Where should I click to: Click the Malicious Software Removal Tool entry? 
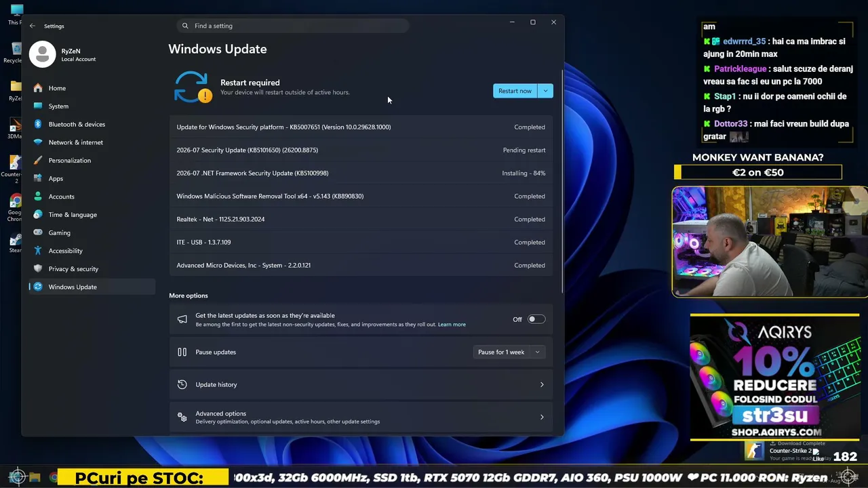(x=361, y=196)
